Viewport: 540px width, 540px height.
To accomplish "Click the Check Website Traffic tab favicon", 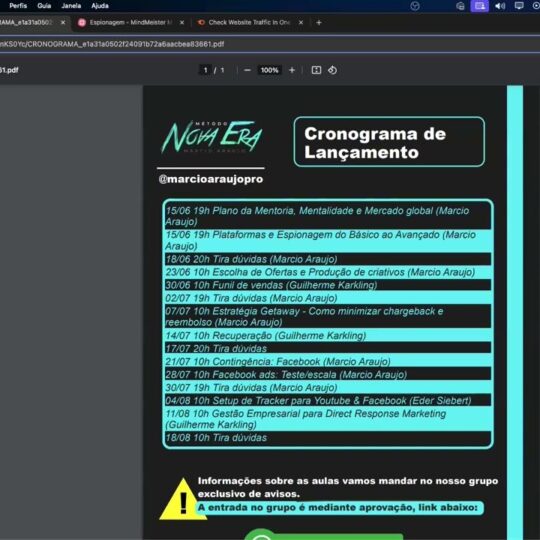I will 201,23.
